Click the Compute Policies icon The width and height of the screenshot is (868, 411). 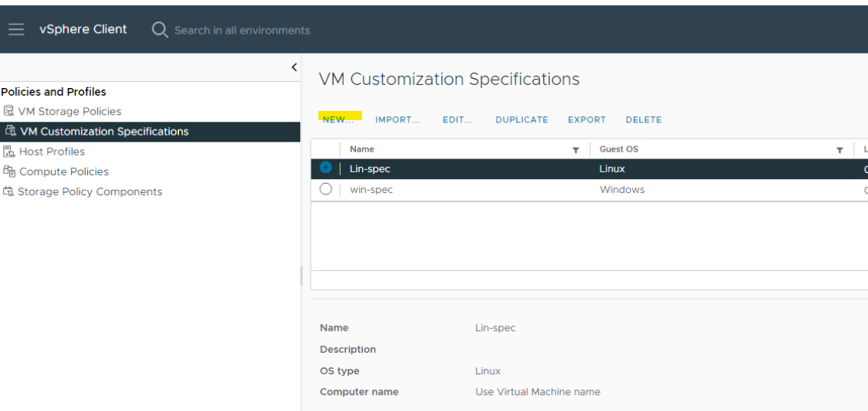pyautogui.click(x=9, y=171)
